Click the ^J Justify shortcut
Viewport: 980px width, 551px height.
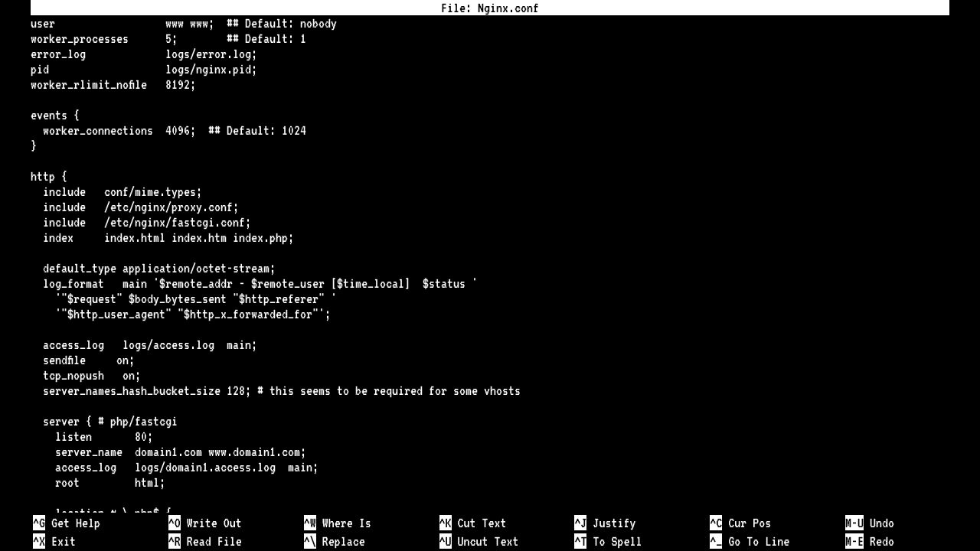606,523
